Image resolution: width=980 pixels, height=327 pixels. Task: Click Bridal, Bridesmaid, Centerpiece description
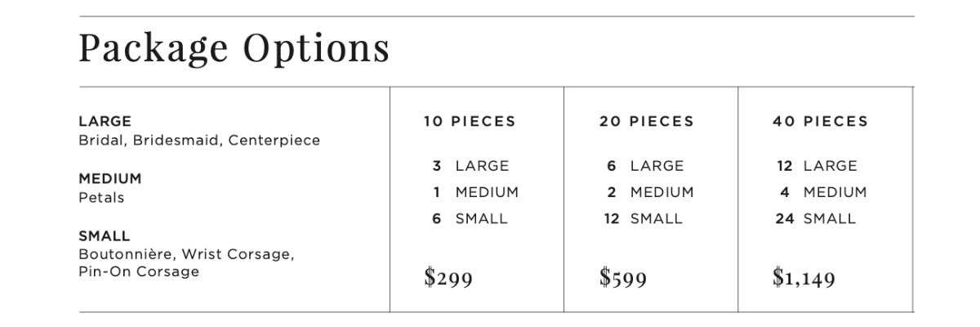click(x=199, y=141)
